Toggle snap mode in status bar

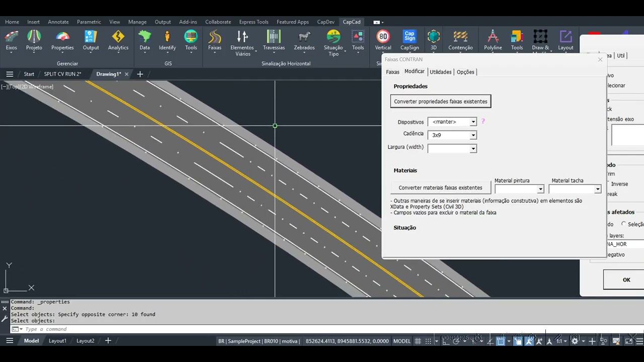click(428, 341)
